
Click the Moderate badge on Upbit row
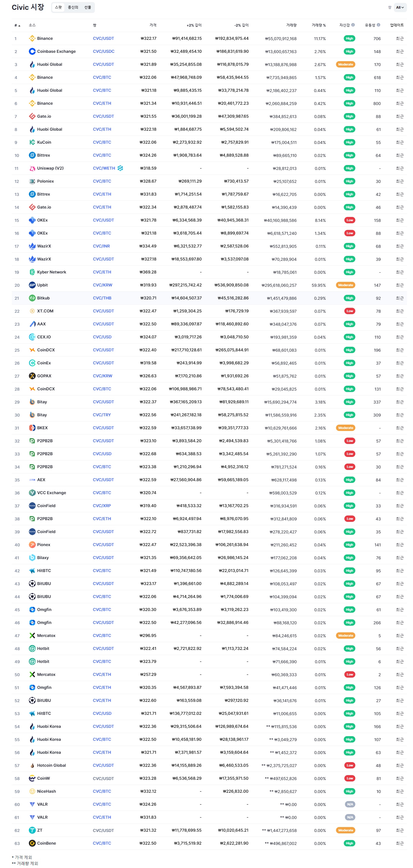coord(345,285)
